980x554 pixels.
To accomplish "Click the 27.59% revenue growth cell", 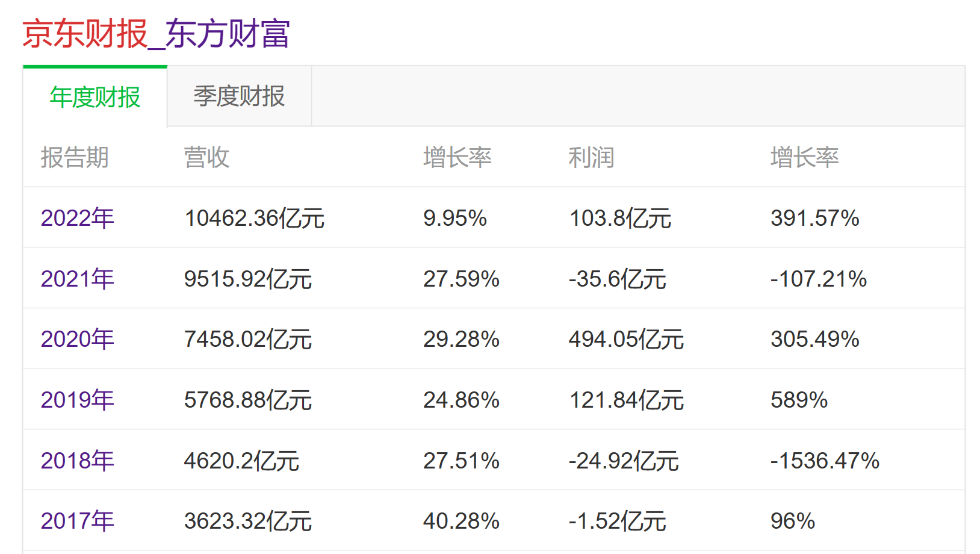I will click(461, 279).
